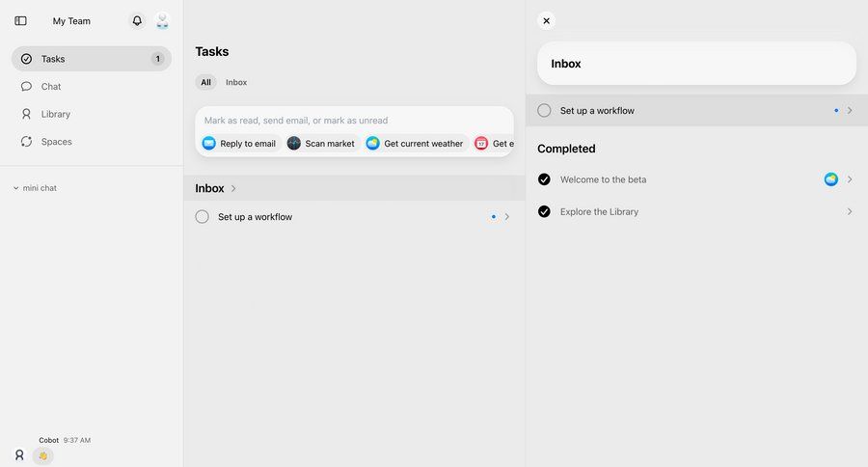Open Spaces from the sidebar
The image size is (868, 467).
(x=56, y=142)
